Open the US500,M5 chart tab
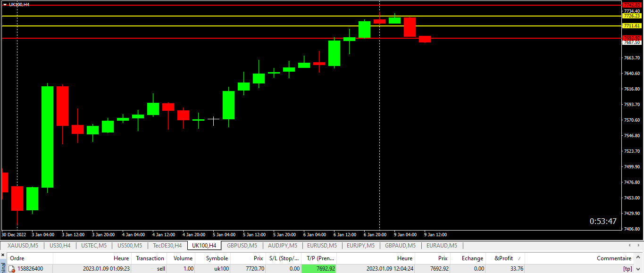This screenshot has width=644, height=273. tap(130, 246)
